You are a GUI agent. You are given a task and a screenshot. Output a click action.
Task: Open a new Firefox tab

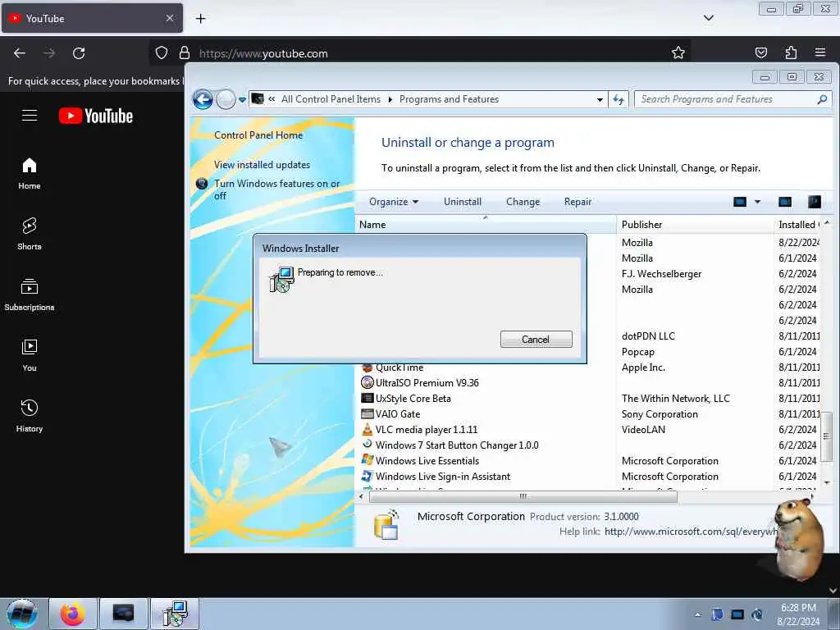200,19
